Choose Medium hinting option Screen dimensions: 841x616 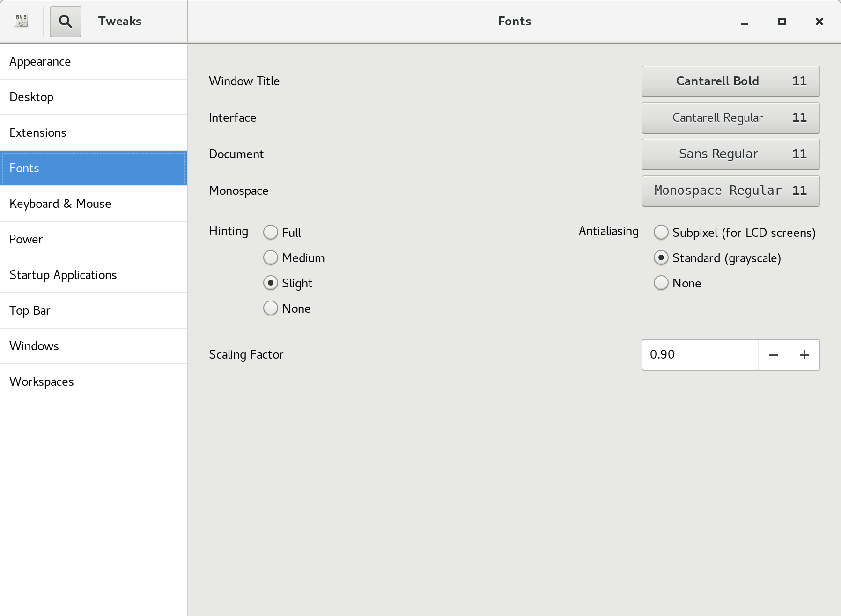271,258
